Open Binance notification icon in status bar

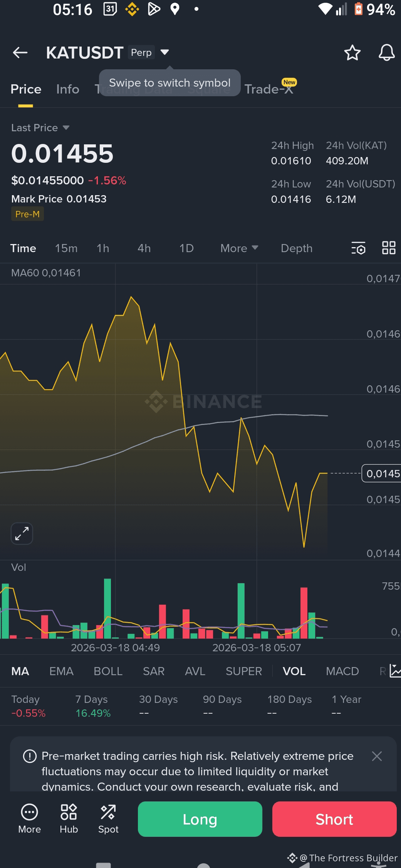click(x=132, y=9)
